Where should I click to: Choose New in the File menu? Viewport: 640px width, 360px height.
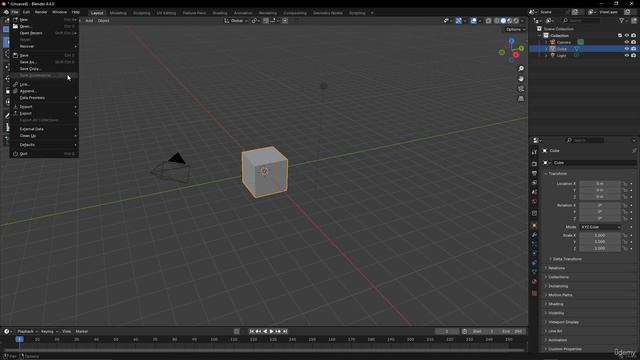tap(44, 20)
